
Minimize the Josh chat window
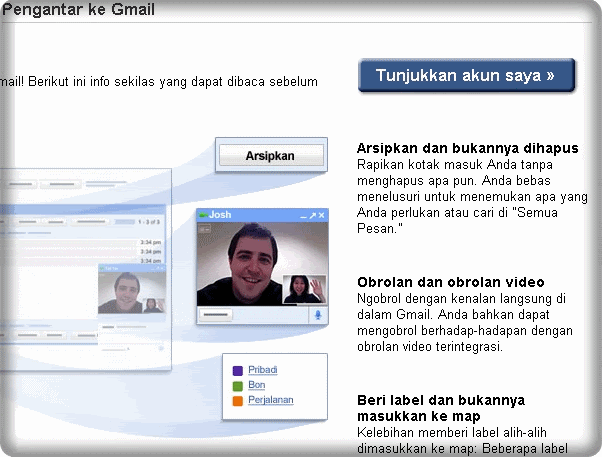303,216
